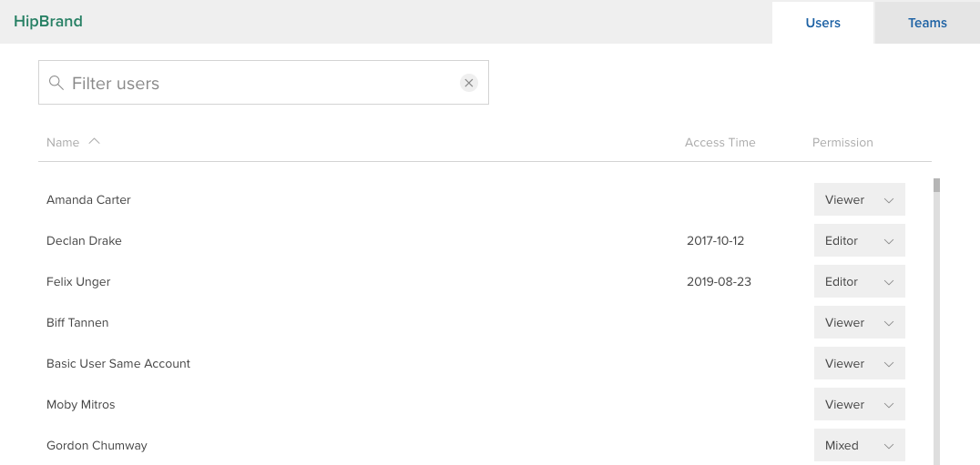Open Gordon Chumway's Mixed permission dropdown
This screenshot has width=980, height=465.
[x=860, y=445]
